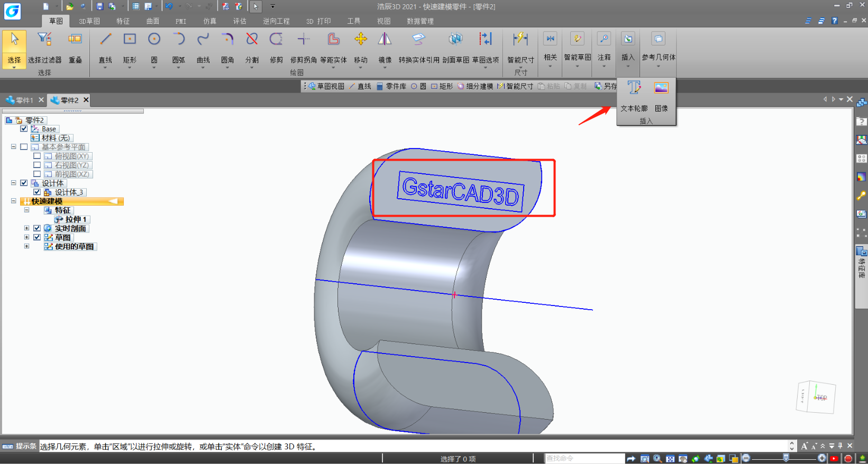Click the 镜像 (Mirror) tool icon

point(385,40)
